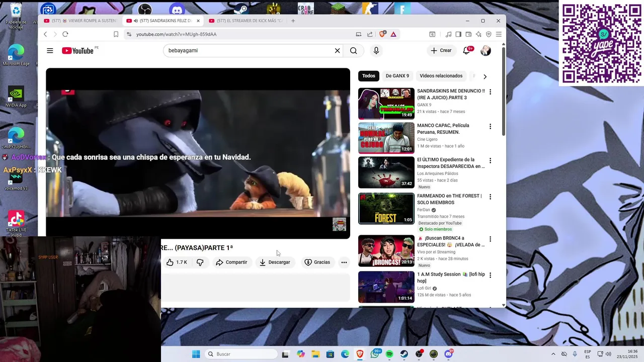Open options for SANDRASKINS ME DENUNCIO video
The height and width of the screenshot is (362, 644).
(490, 92)
